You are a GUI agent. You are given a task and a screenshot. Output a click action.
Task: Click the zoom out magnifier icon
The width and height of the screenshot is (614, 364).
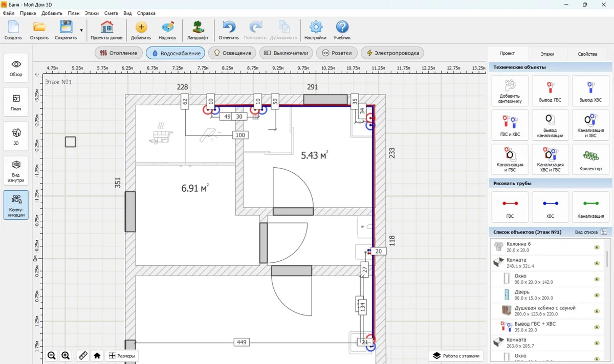click(52, 356)
